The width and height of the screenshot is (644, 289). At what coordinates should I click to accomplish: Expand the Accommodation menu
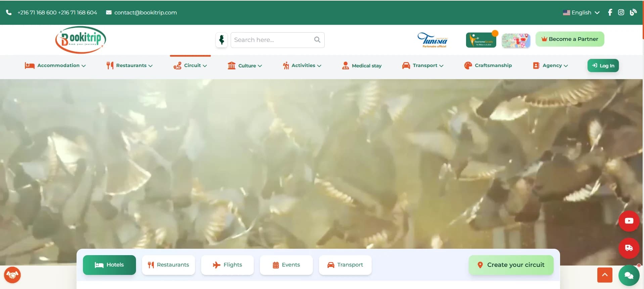pos(55,65)
